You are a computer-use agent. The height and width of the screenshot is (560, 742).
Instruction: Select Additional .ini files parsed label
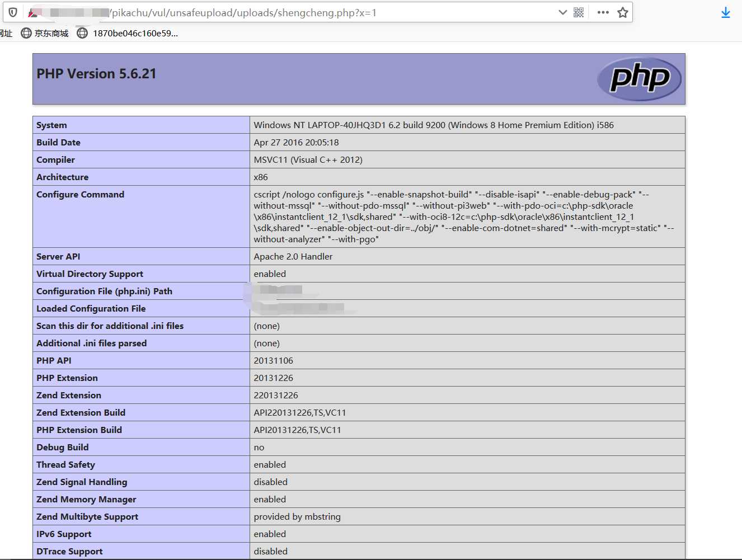pyautogui.click(x=91, y=343)
